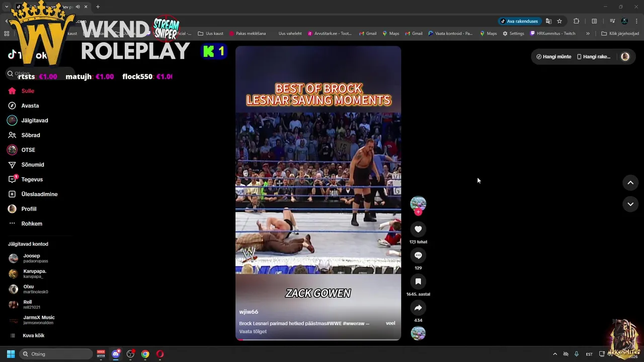This screenshot has width=644, height=362.
Task: Bookmark this page with the star icon
Action: 559,21
